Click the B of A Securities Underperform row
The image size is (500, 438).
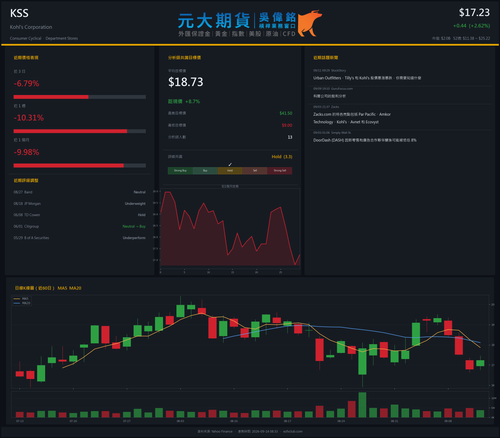coord(79,238)
